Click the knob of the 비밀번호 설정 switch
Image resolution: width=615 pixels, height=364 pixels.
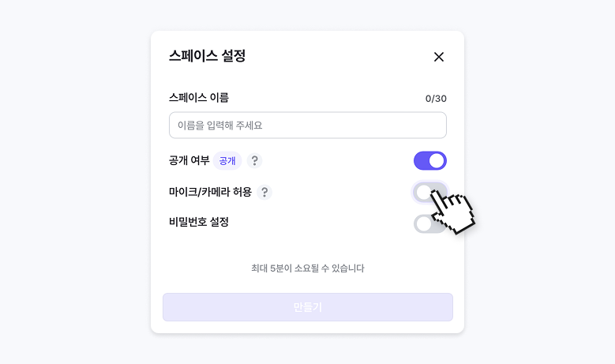coord(424,223)
